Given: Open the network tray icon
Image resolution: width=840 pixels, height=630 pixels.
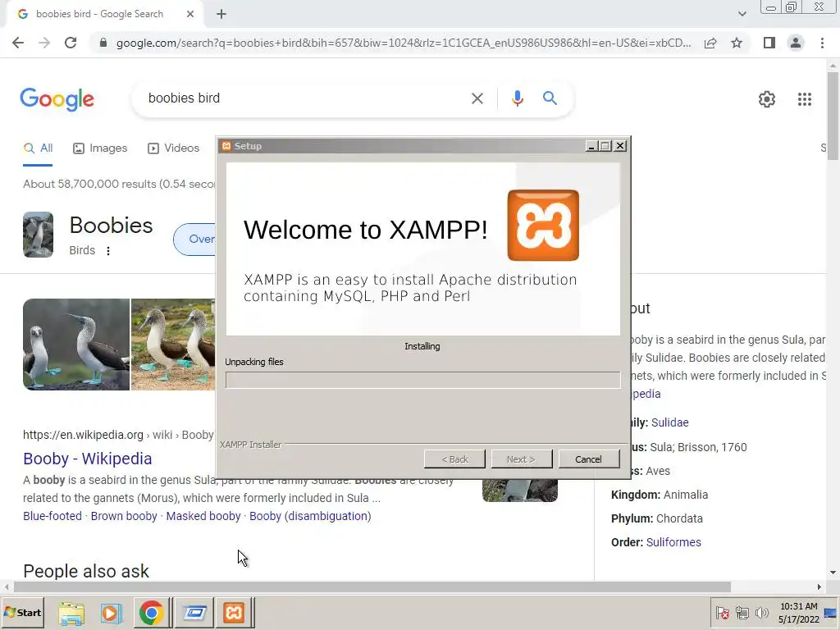Looking at the screenshot, I should tap(742, 612).
